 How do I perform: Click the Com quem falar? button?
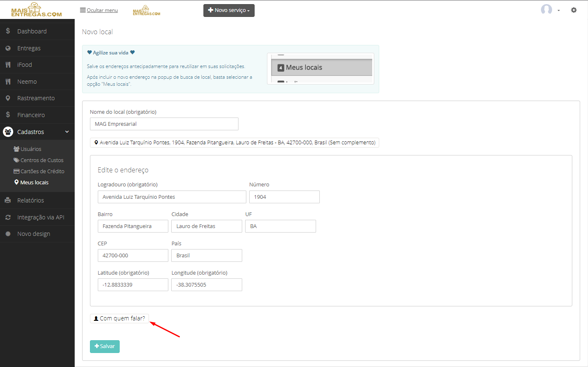pyautogui.click(x=119, y=318)
